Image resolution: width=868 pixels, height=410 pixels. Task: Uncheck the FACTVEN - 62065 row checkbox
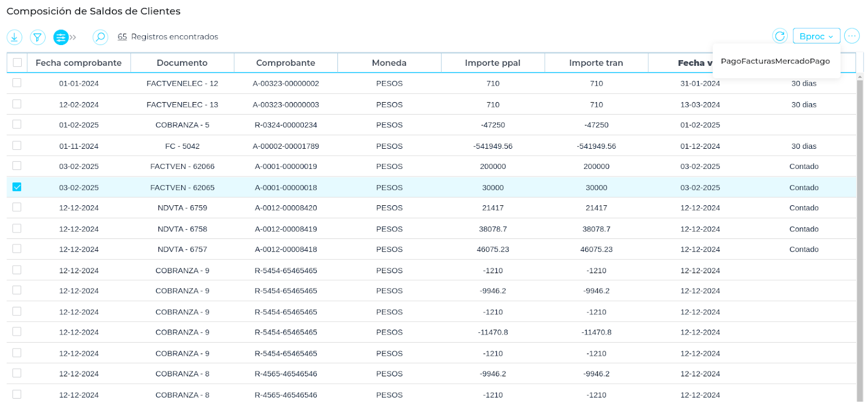(17, 187)
